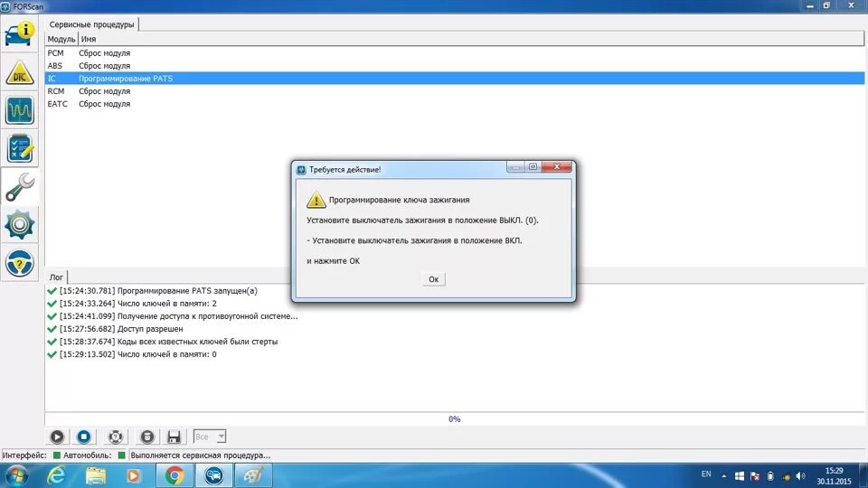Close the 'Требуется действие!' dialog
The height and width of the screenshot is (488, 868).
click(x=557, y=166)
